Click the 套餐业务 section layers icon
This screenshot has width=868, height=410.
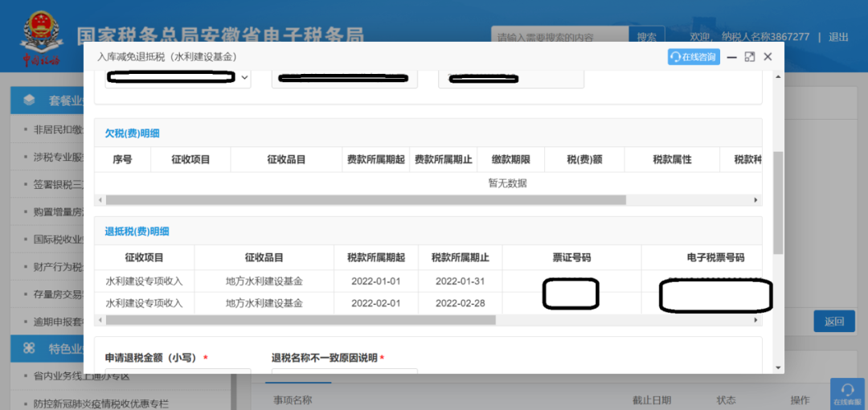(29, 100)
